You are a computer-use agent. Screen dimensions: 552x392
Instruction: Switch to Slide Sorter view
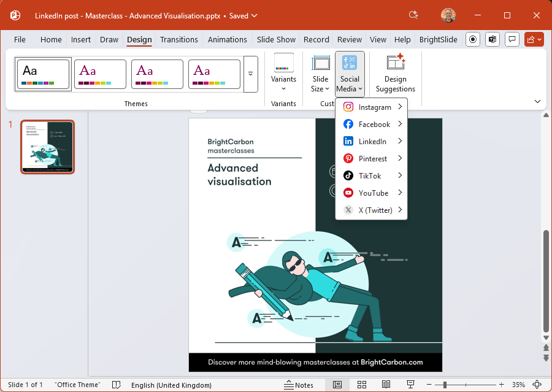[x=361, y=385]
